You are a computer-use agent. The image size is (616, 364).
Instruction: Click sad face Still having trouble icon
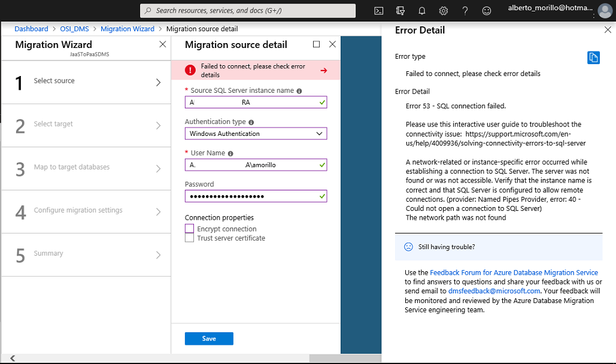point(408,247)
